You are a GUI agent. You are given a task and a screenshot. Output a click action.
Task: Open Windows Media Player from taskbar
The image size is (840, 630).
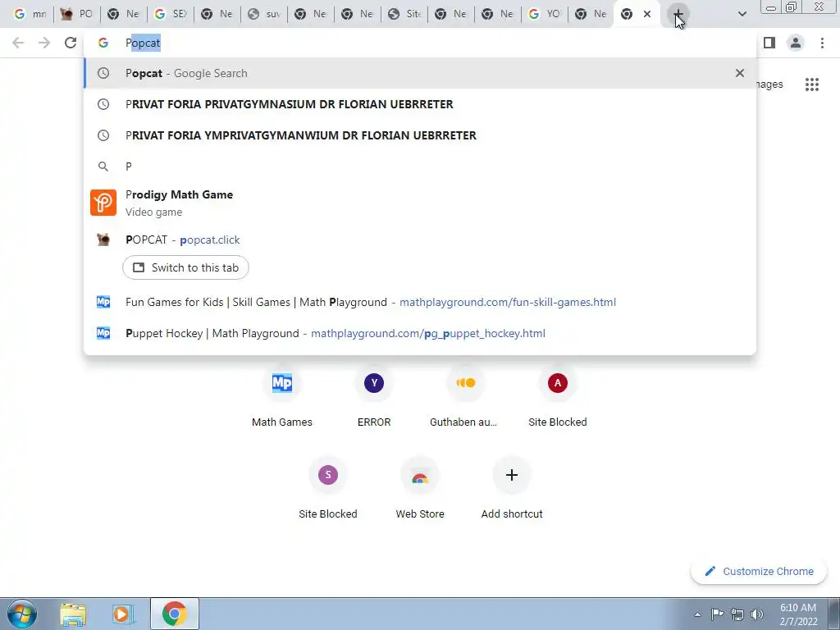124,614
